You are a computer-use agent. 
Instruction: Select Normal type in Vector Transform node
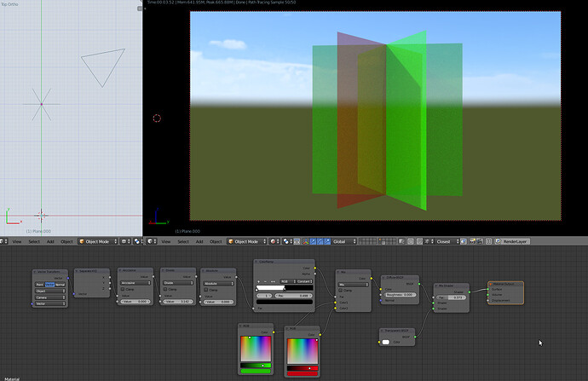click(x=60, y=285)
